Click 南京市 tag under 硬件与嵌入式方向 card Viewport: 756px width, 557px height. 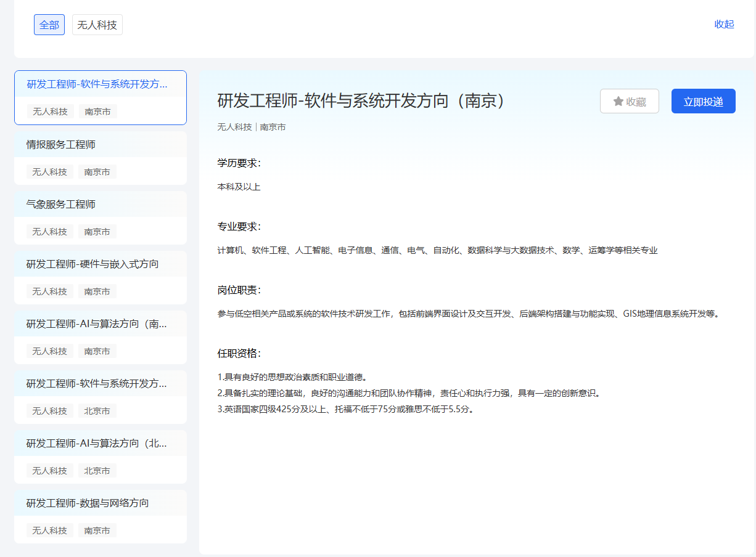(97, 291)
